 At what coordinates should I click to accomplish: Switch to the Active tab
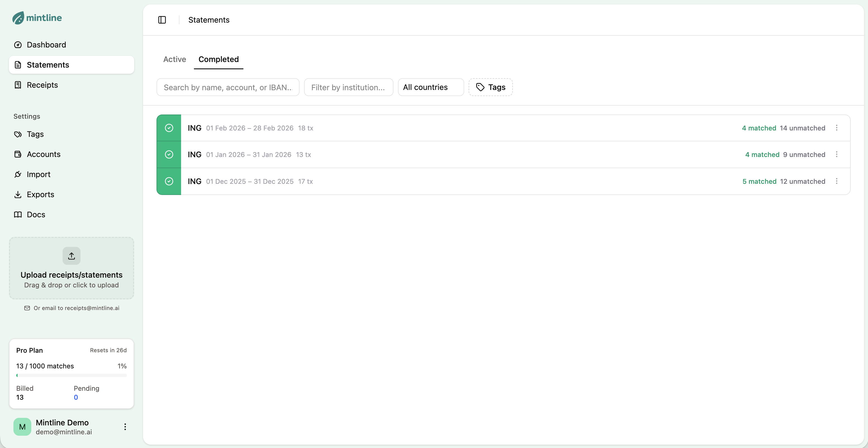175,59
